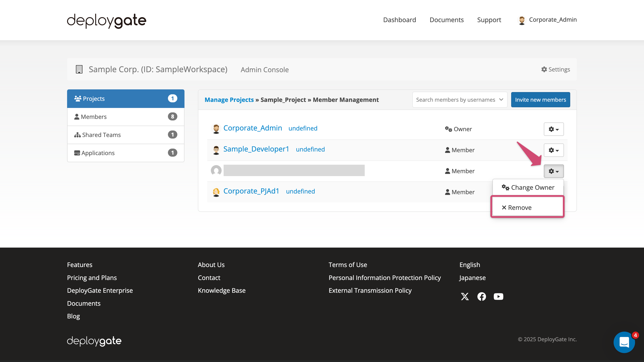Open DeployGate's Facebook page icon
The image size is (644, 362).
click(481, 297)
